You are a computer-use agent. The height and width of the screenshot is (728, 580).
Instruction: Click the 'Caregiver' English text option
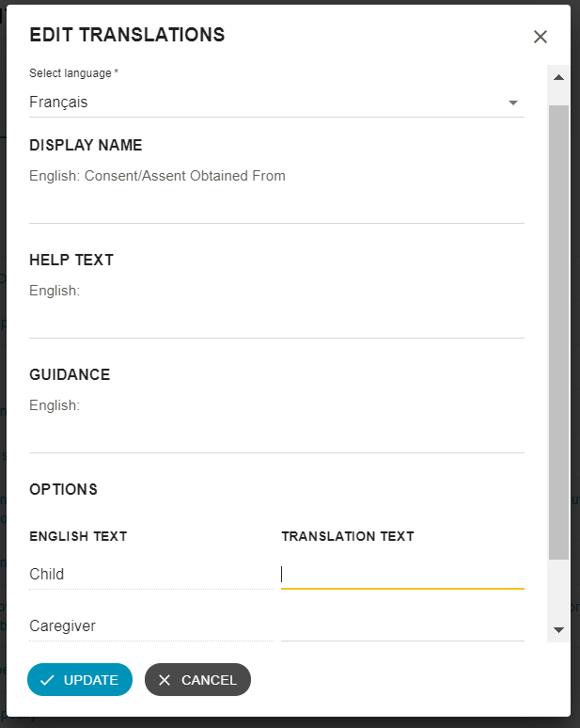[x=62, y=625]
